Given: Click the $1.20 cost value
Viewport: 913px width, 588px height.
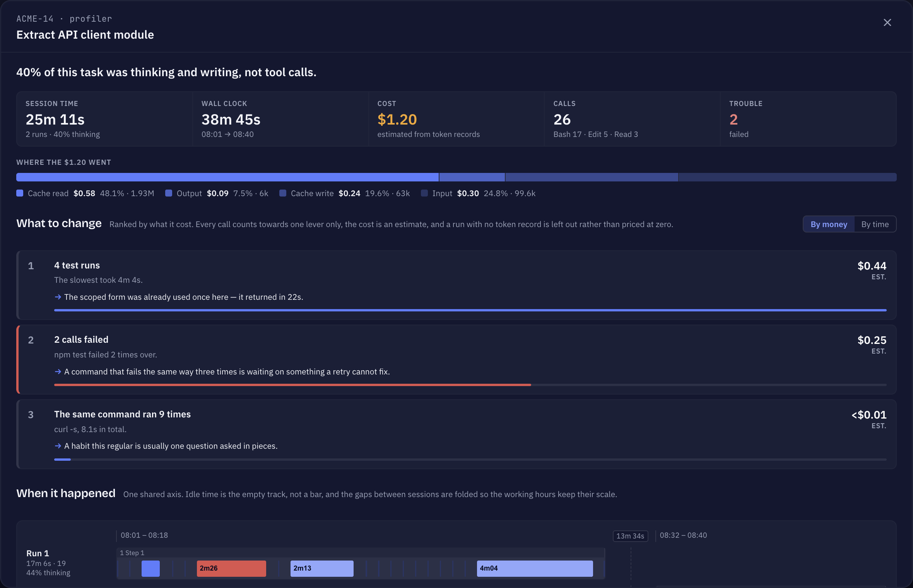Looking at the screenshot, I should tap(397, 120).
